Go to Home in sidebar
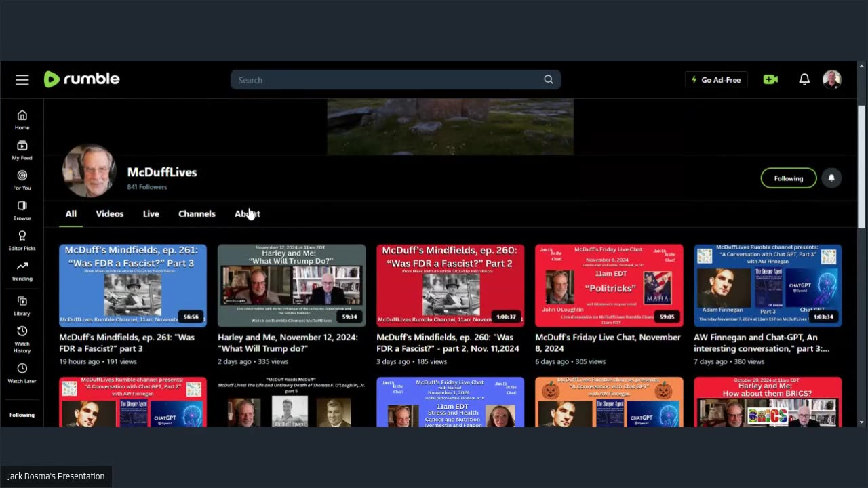Image resolution: width=868 pixels, height=488 pixels. coord(22,120)
